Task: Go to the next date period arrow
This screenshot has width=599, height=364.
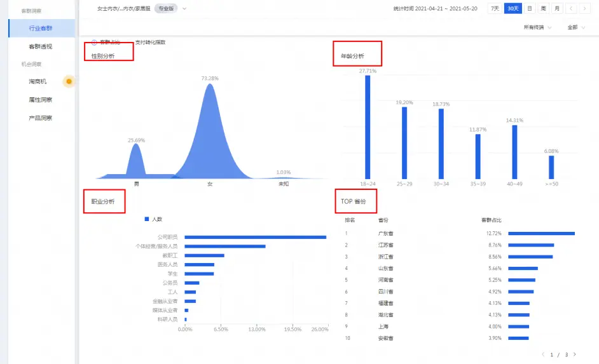Action: coord(585,8)
